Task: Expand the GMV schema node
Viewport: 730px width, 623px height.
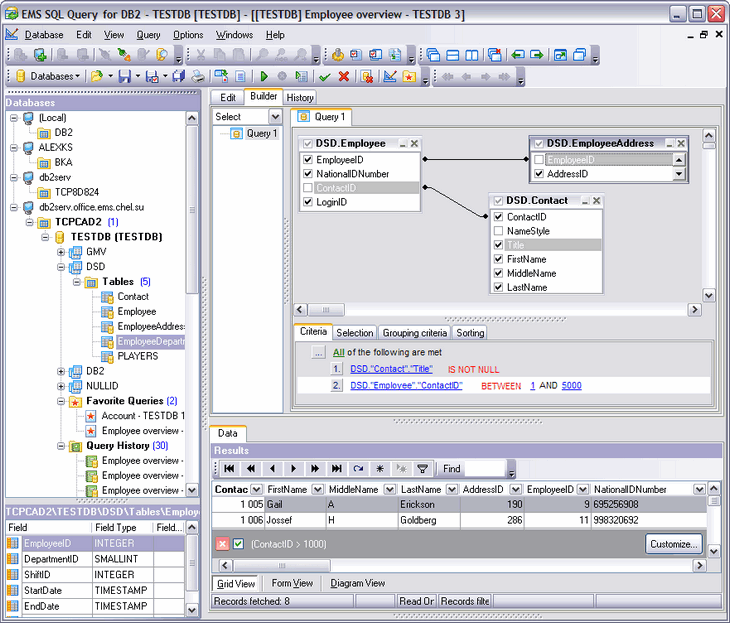Action: pyautogui.click(x=61, y=252)
